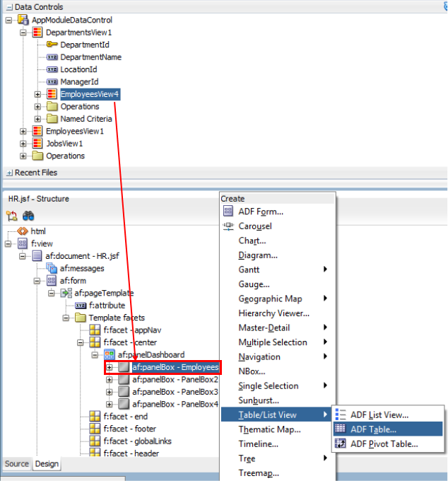This screenshot has width=448, height=481.
Task: Click the JobsView1 view object icon
Action: click(37, 144)
